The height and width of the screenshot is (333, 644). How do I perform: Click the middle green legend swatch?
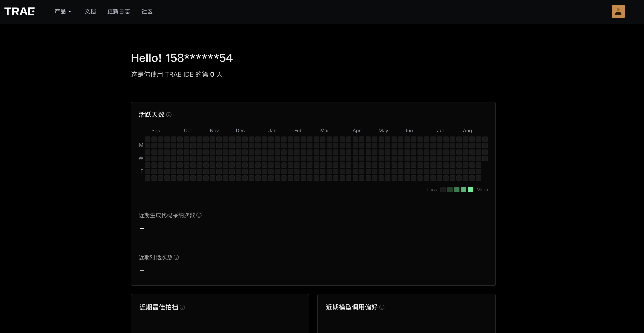(x=457, y=190)
